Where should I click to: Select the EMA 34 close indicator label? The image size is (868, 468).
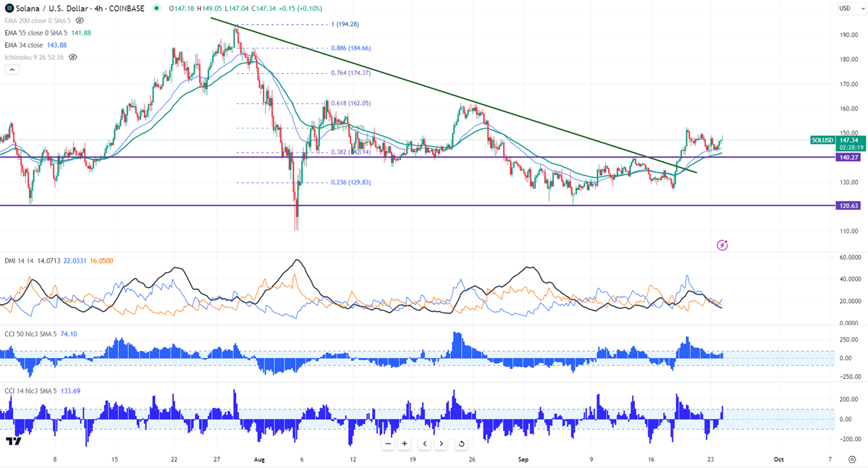(x=24, y=45)
